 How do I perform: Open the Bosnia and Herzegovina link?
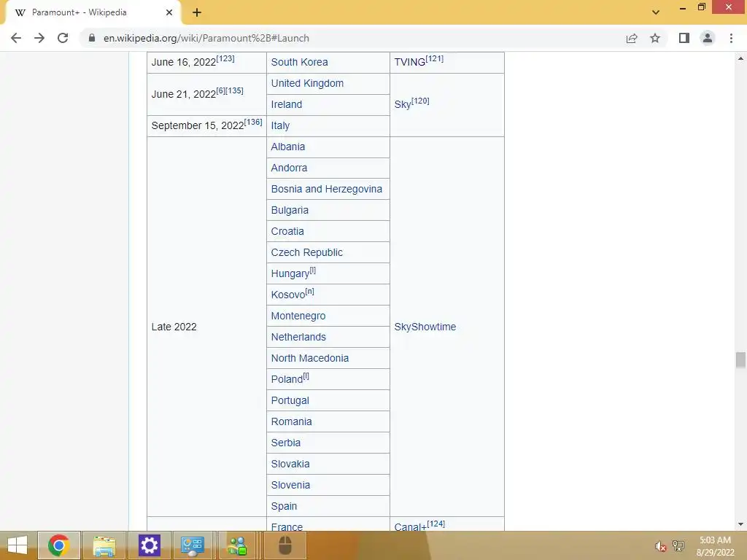pos(326,189)
